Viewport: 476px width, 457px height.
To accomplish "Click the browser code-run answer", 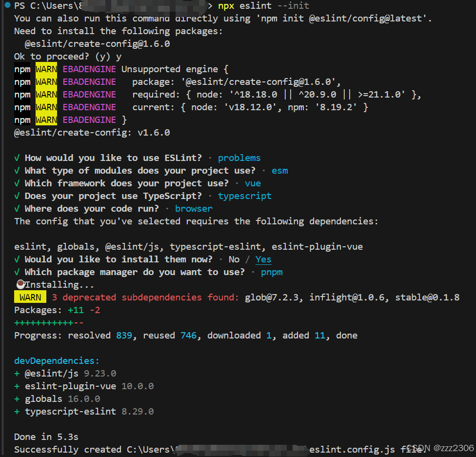I will point(194,208).
